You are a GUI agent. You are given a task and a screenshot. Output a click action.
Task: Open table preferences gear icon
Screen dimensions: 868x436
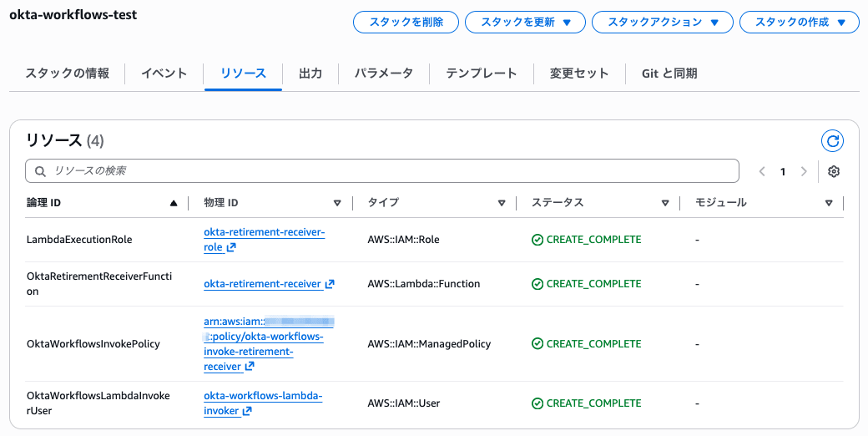833,171
